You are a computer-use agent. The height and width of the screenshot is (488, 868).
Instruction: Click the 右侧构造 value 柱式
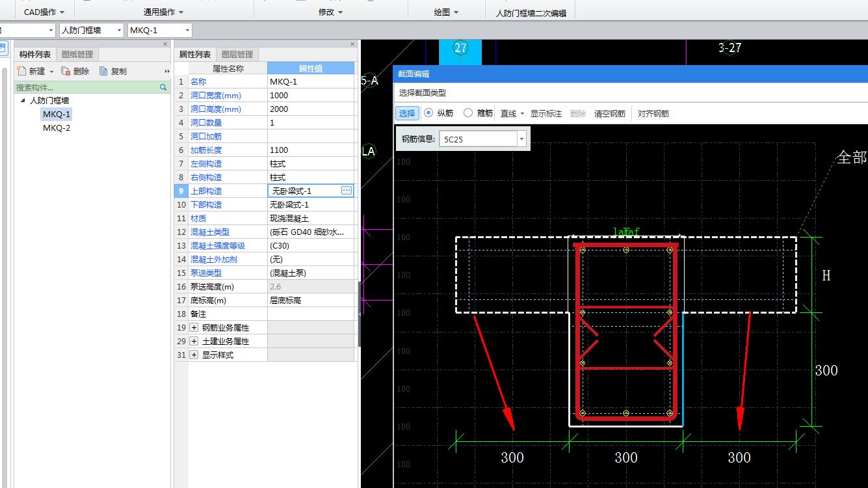311,177
